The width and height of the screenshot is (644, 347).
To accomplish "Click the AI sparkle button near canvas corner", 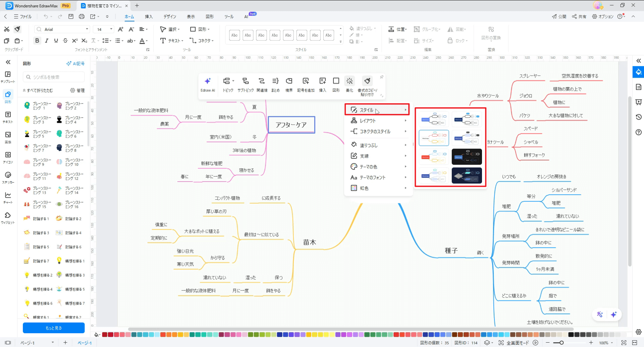I will point(614,314).
